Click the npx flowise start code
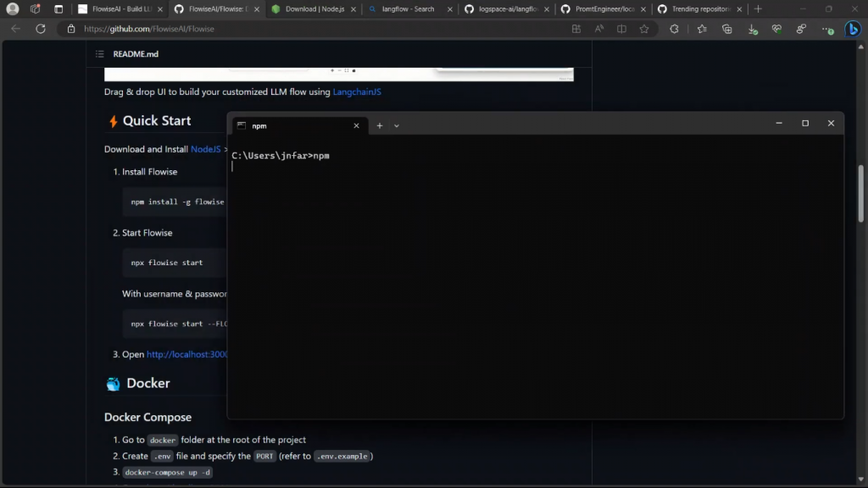Viewport: 868px width, 488px height. [x=167, y=263]
